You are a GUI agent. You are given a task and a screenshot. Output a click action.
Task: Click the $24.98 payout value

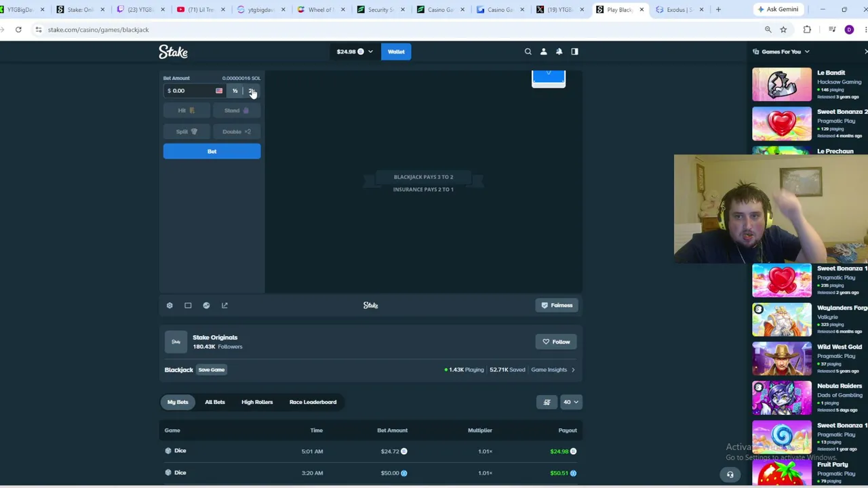559,451
